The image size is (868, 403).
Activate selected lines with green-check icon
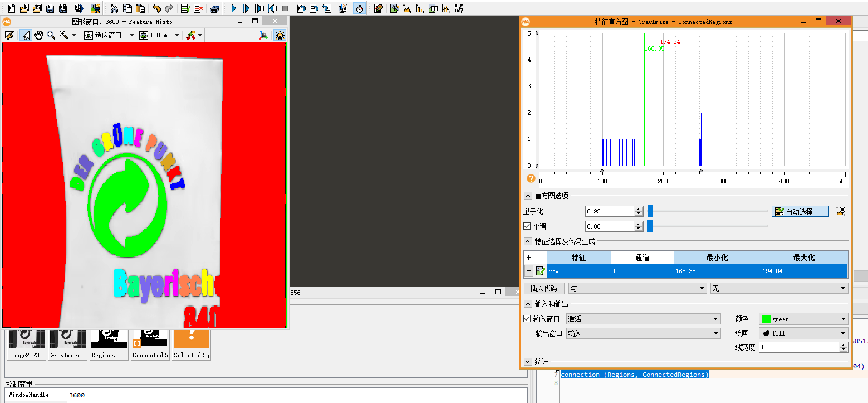pos(185,8)
